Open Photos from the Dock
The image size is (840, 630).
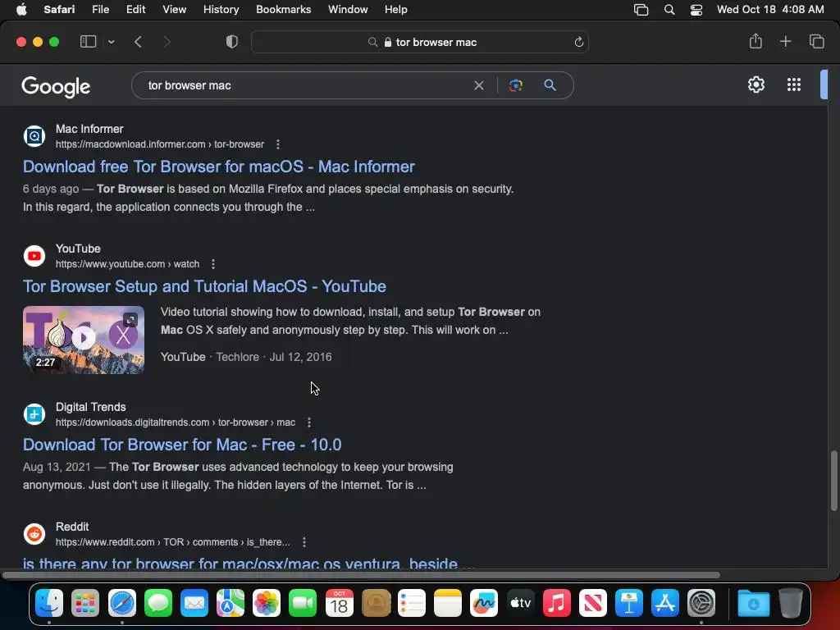click(267, 603)
